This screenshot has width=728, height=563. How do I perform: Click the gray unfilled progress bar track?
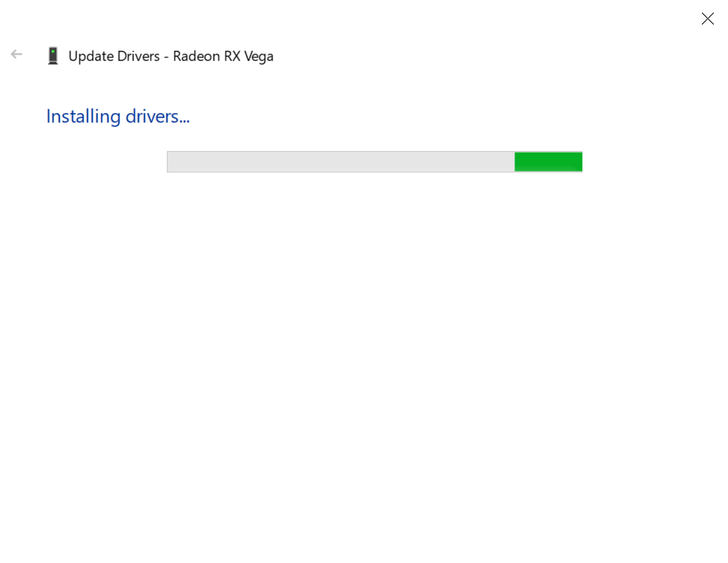pyautogui.click(x=340, y=162)
